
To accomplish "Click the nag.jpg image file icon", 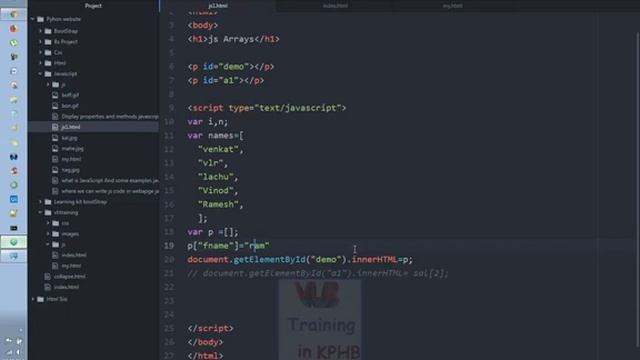I will (55, 170).
